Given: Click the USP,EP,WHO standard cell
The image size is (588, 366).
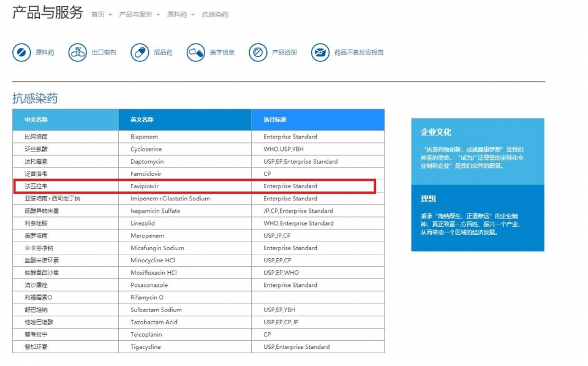Looking at the screenshot, I should tap(318, 273).
